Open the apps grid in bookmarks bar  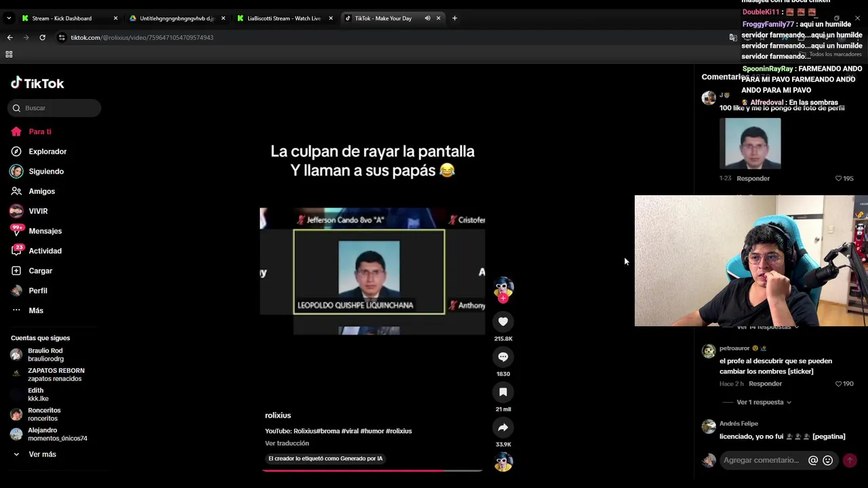(9, 54)
